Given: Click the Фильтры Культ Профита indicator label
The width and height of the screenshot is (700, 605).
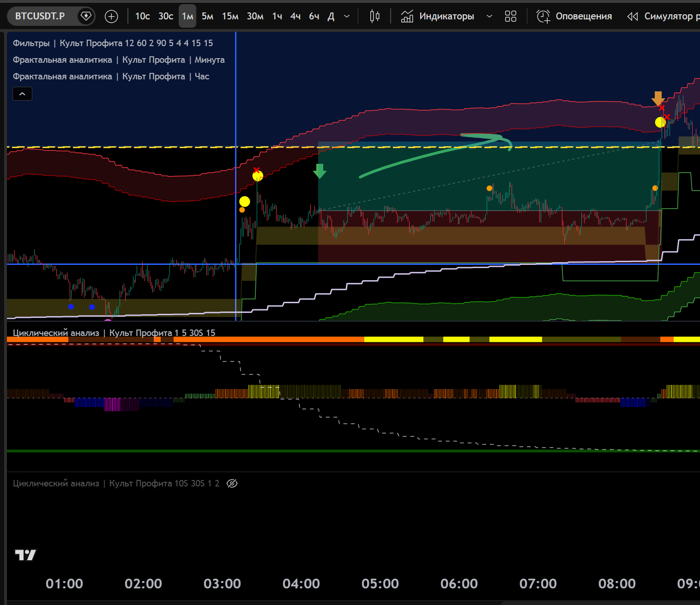Looking at the screenshot, I should pos(113,43).
